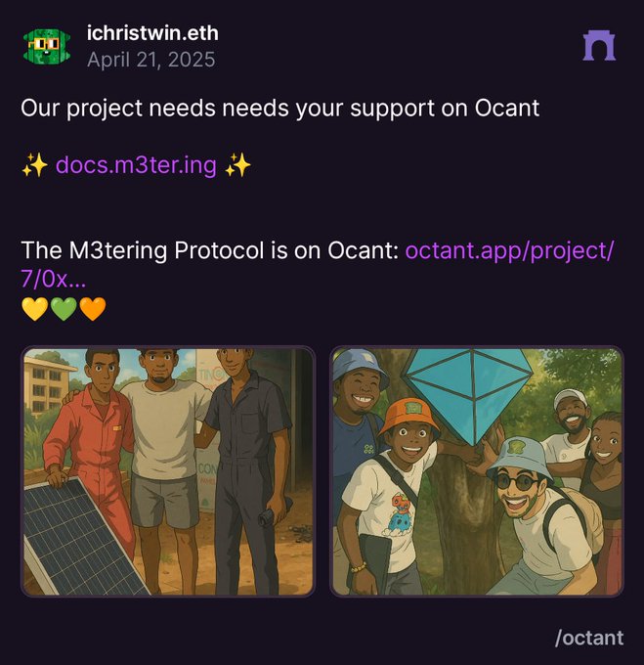Image resolution: width=644 pixels, height=665 pixels.
Task: Click the sparkles emoji after docs.m3ter.ing
Action: tap(237, 165)
